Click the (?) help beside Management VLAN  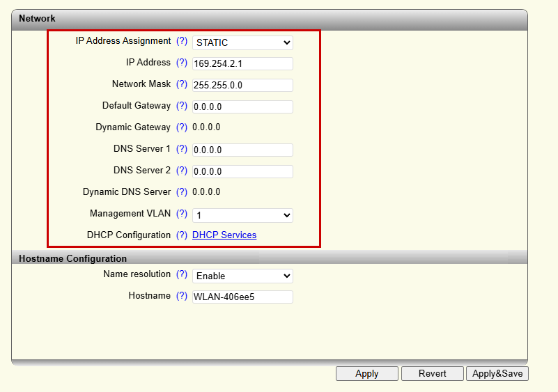click(x=182, y=214)
